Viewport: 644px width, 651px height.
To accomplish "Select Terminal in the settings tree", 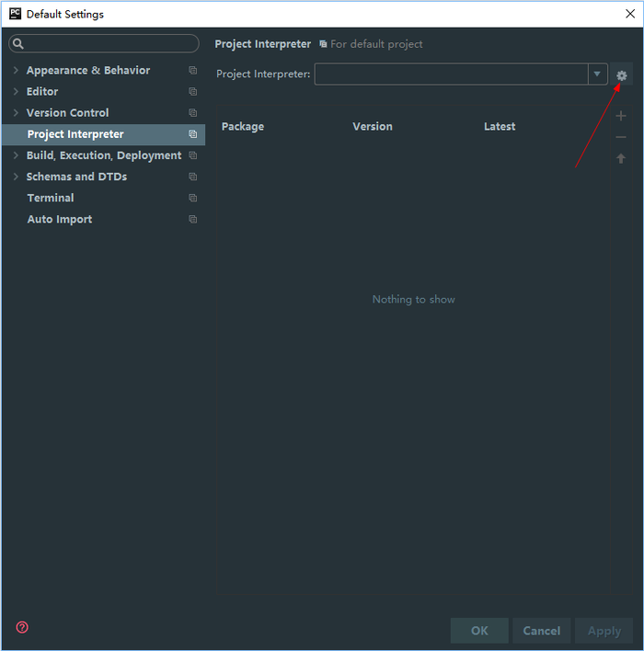I will [x=51, y=198].
